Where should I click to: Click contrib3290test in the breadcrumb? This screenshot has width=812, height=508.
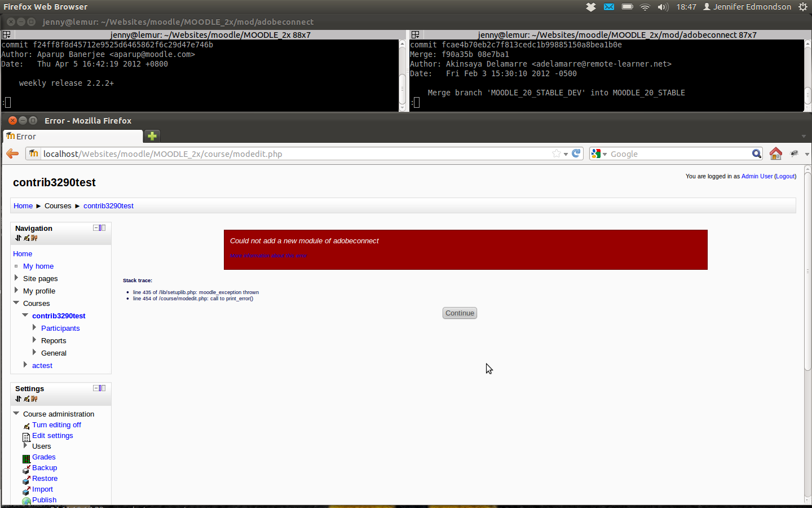click(x=108, y=206)
